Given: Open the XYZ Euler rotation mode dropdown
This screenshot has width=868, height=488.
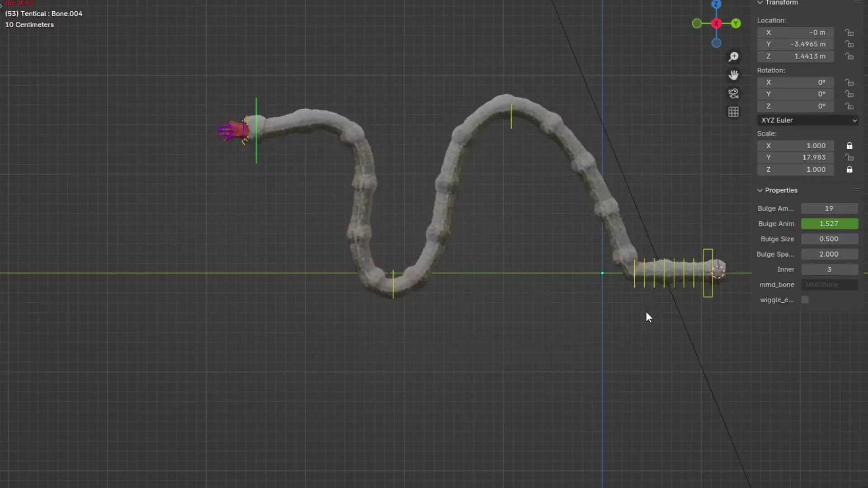Looking at the screenshot, I should click(808, 120).
